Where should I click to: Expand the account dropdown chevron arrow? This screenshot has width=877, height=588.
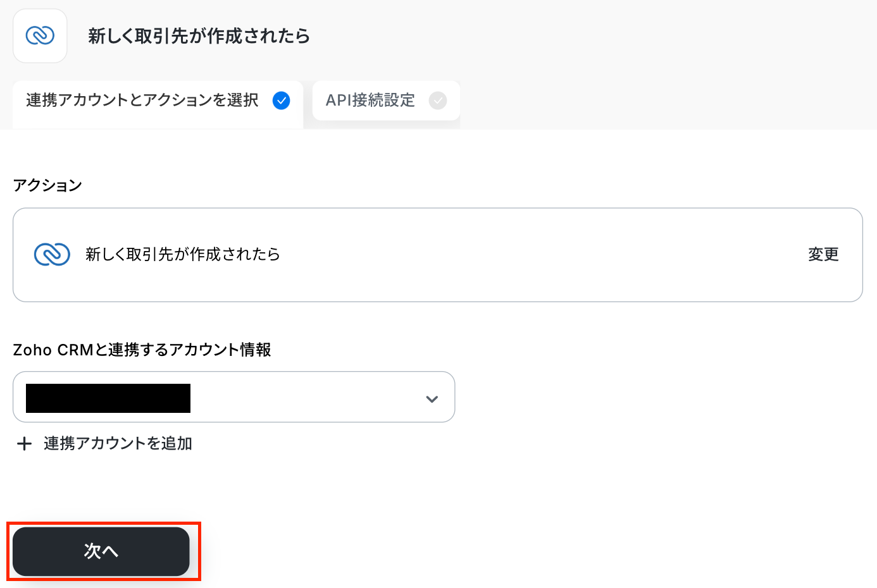pos(432,399)
